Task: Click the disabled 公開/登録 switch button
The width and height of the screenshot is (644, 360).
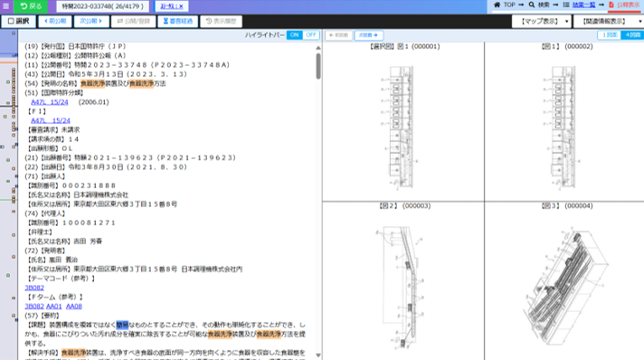Action: click(x=134, y=21)
